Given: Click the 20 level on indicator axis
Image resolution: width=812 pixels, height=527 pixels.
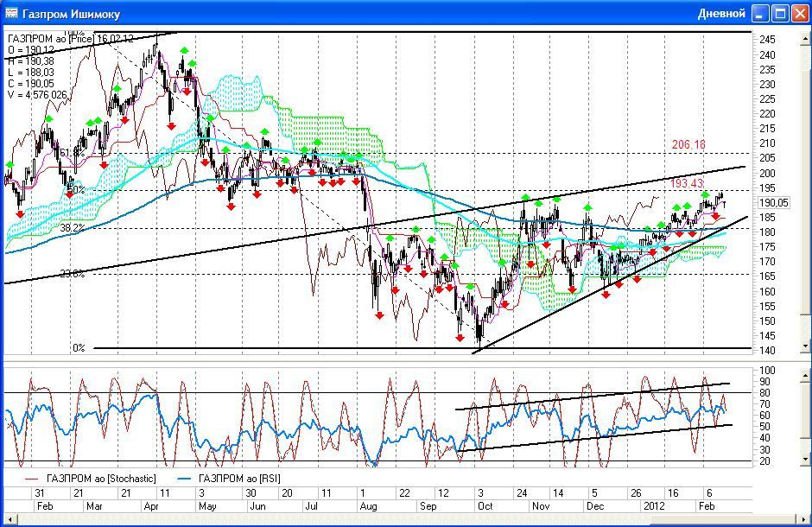Looking at the screenshot, I should (x=766, y=460).
